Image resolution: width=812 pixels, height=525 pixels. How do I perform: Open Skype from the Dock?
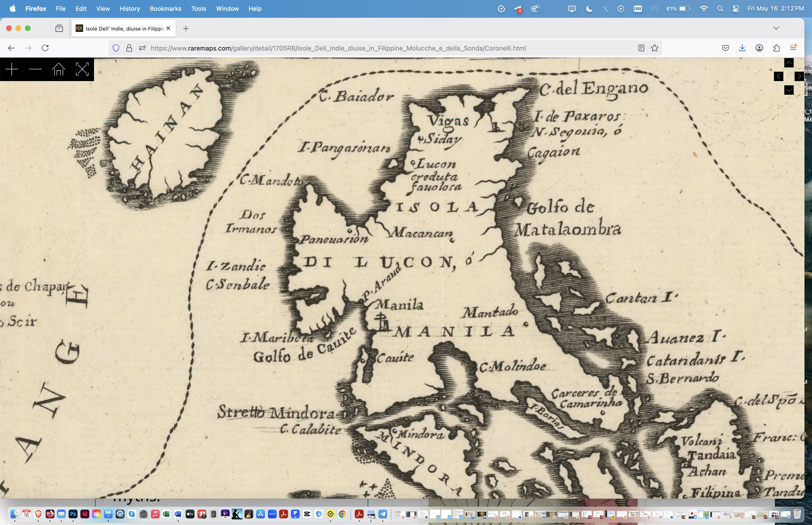[x=132, y=514]
